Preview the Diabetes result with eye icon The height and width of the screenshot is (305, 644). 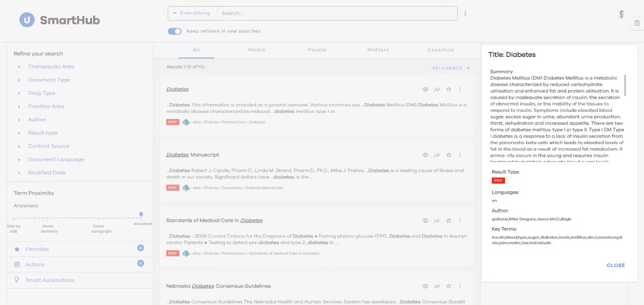(425, 89)
